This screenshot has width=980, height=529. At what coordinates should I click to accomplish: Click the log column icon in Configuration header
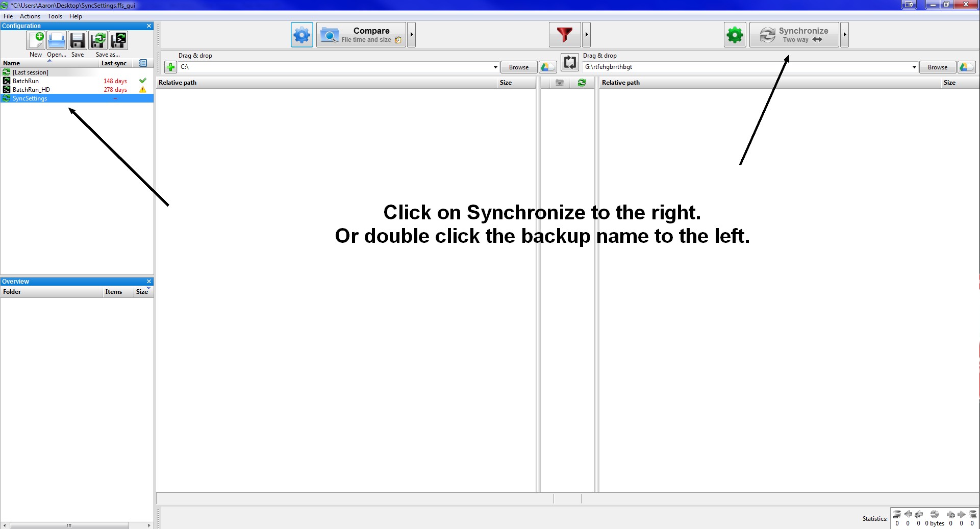(143, 63)
